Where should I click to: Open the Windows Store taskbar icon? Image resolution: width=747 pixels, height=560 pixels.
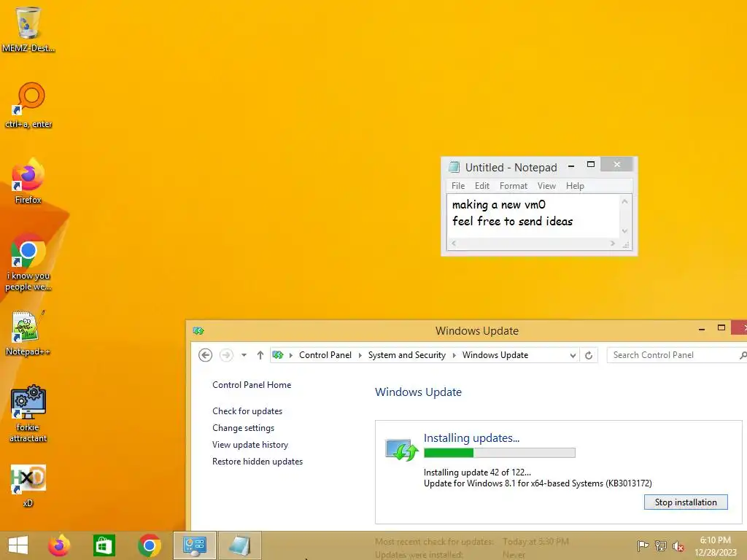pyautogui.click(x=104, y=545)
